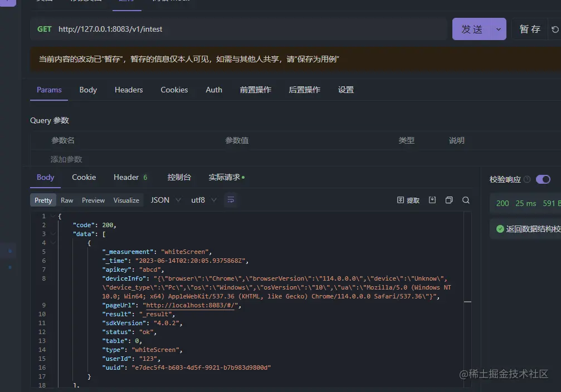
Task: Open the Auth tab
Action: pyautogui.click(x=214, y=90)
